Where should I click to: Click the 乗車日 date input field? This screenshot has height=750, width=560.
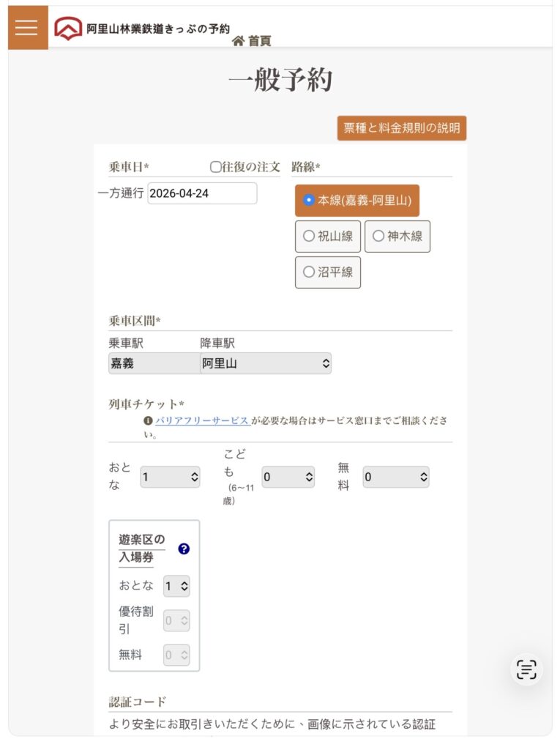tap(202, 193)
